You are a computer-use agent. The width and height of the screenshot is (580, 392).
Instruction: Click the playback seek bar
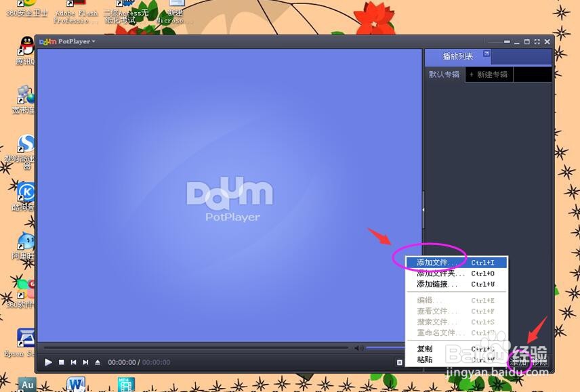(196, 348)
